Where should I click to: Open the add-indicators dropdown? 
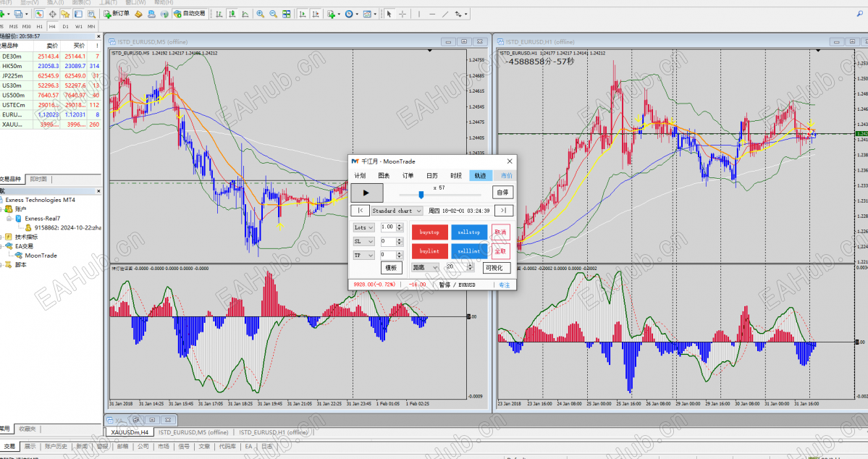tap(333, 14)
